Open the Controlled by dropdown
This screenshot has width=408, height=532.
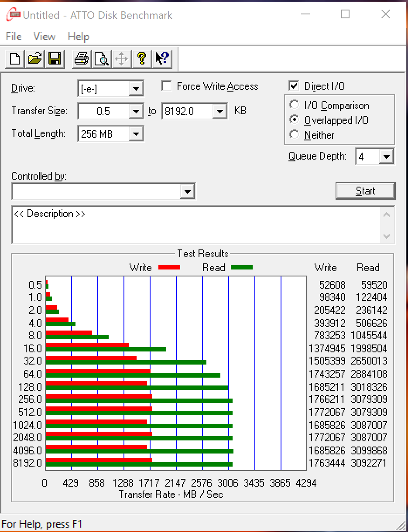(188, 191)
